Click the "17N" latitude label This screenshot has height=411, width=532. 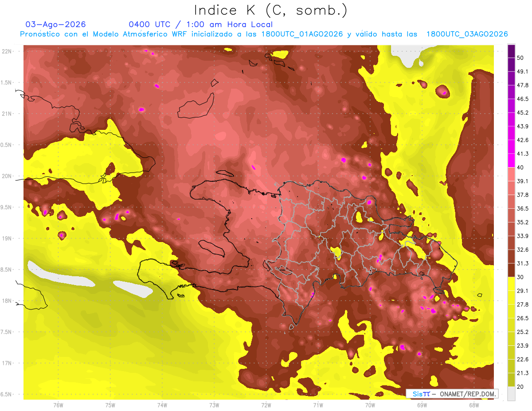tap(7, 363)
